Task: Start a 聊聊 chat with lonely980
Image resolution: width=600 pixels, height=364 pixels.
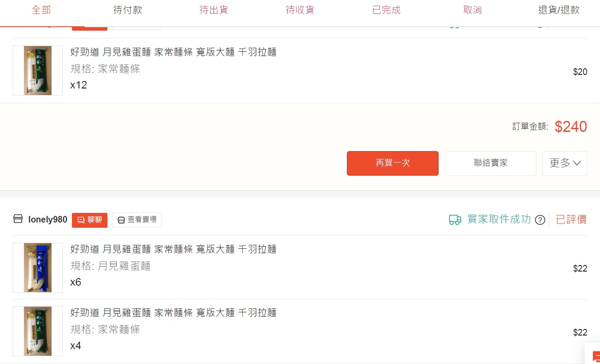Action: pyautogui.click(x=89, y=220)
